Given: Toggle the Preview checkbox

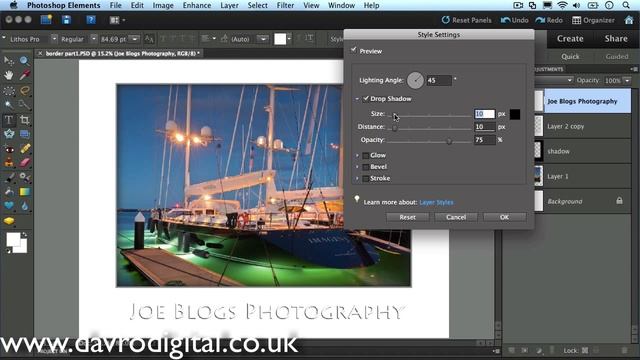Looking at the screenshot, I should 353,51.
